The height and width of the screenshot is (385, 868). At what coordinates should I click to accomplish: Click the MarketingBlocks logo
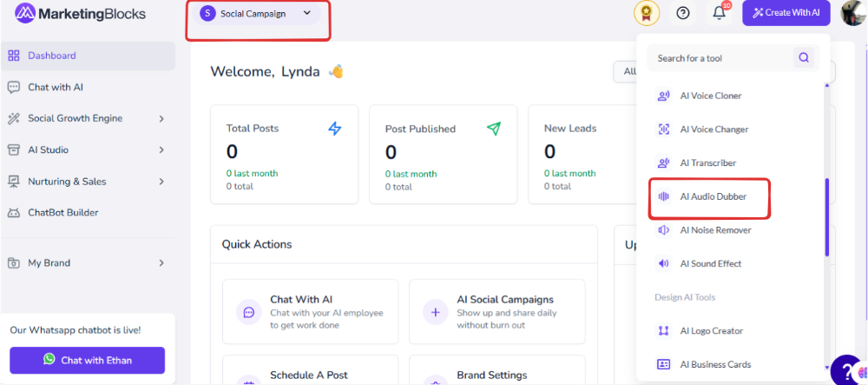coord(80,14)
